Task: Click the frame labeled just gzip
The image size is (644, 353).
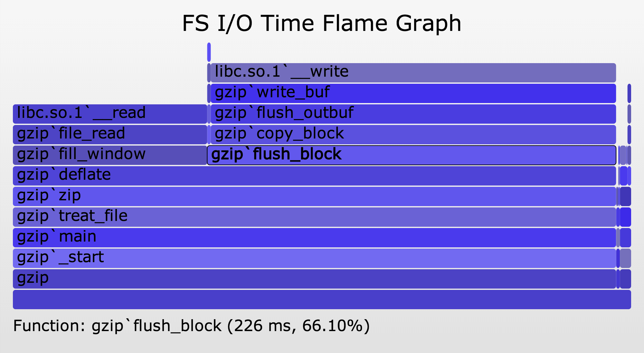Action: 314,279
